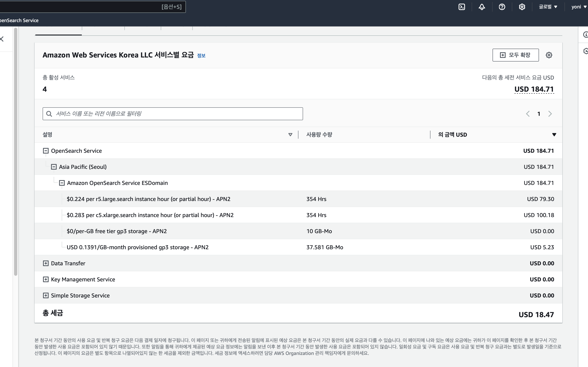
Task: Click the 37.581 GB-Mo usage value
Action: tap(325, 247)
